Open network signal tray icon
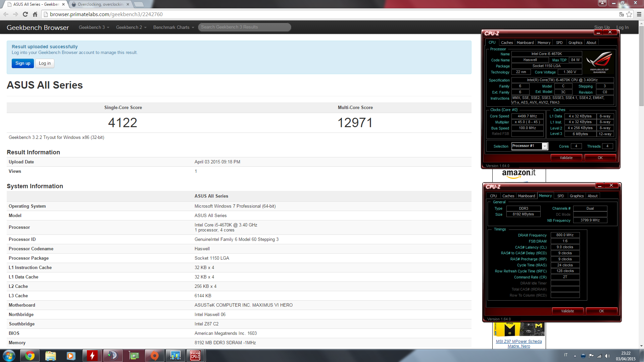 [599, 356]
